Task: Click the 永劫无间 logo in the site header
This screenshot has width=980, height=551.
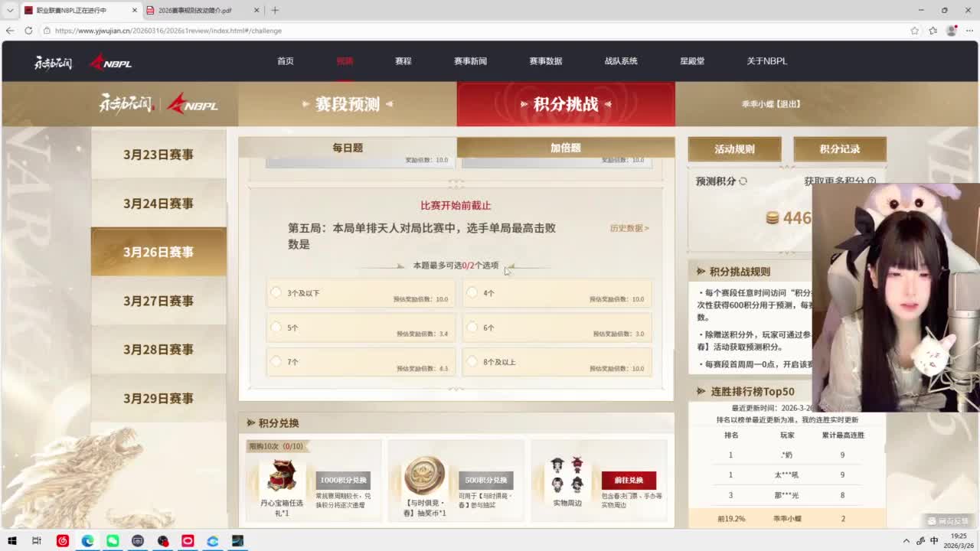Action: coord(54,62)
